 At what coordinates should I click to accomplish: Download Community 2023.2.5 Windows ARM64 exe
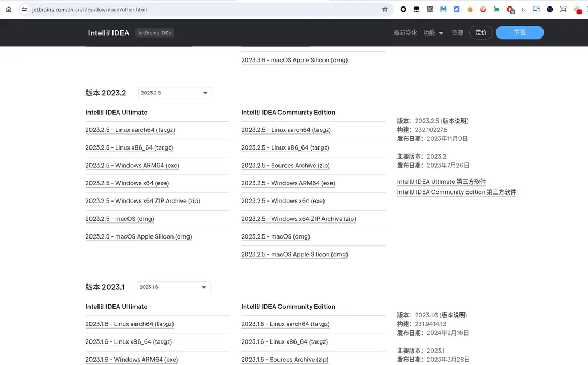pyautogui.click(x=288, y=183)
